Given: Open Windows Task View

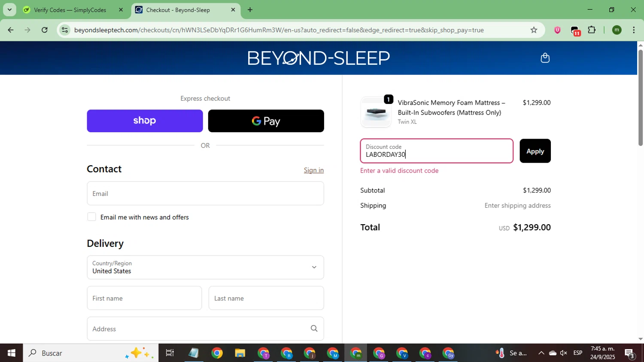Looking at the screenshot, I should [x=170, y=353].
